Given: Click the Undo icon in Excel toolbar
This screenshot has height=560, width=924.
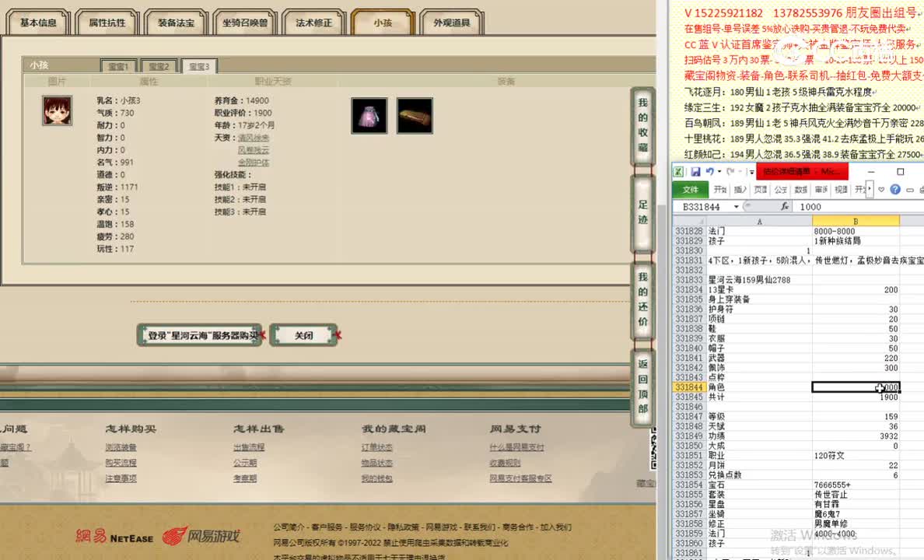Looking at the screenshot, I should 709,172.
